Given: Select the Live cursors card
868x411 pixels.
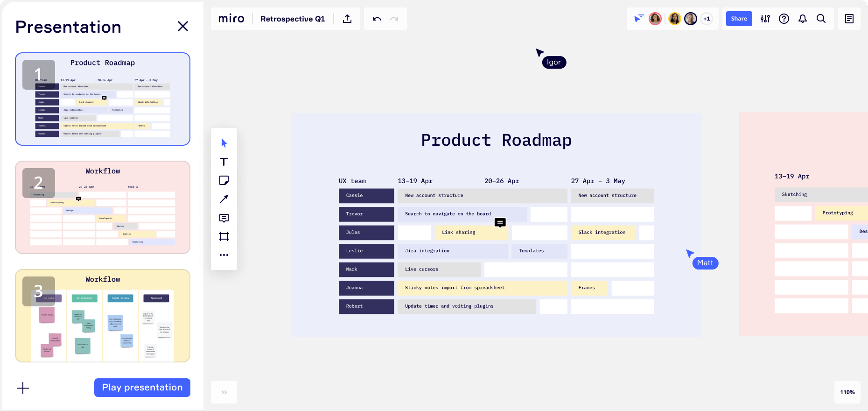Looking at the screenshot, I should tap(439, 269).
